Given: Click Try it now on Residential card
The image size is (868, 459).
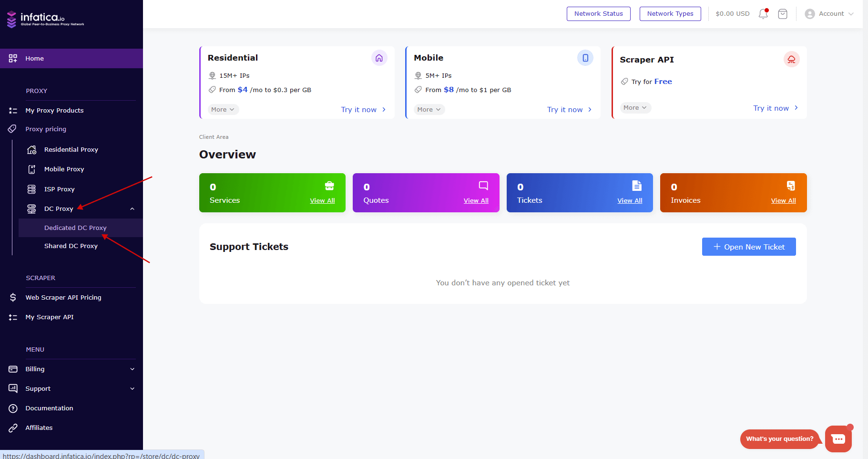Looking at the screenshot, I should [363, 110].
